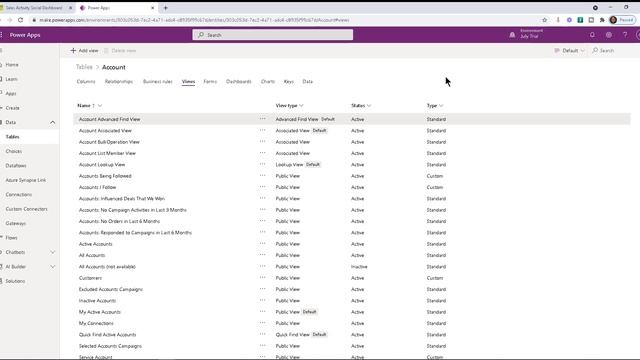This screenshot has width=640, height=360.
Task: Switch to the Data tab
Action: click(x=307, y=82)
